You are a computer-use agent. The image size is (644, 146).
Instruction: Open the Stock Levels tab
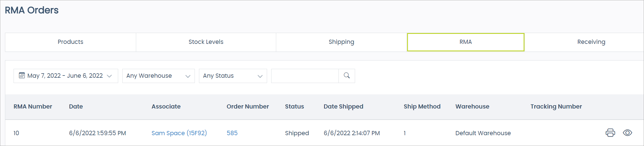[x=206, y=42]
